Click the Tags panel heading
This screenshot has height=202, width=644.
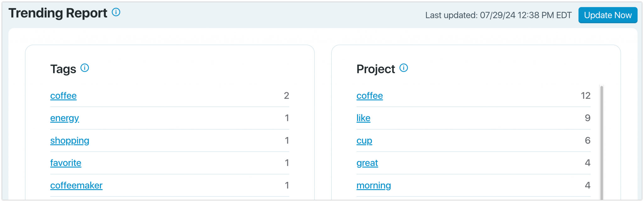coord(64,68)
